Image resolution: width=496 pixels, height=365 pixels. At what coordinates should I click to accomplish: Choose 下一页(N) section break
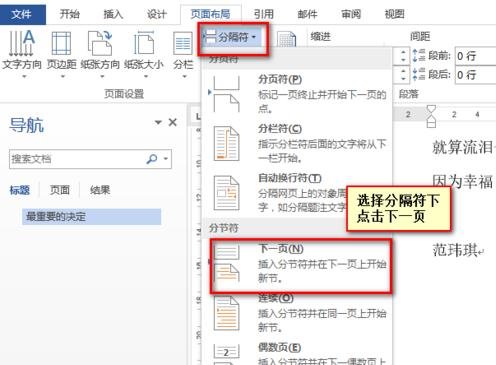click(x=300, y=266)
